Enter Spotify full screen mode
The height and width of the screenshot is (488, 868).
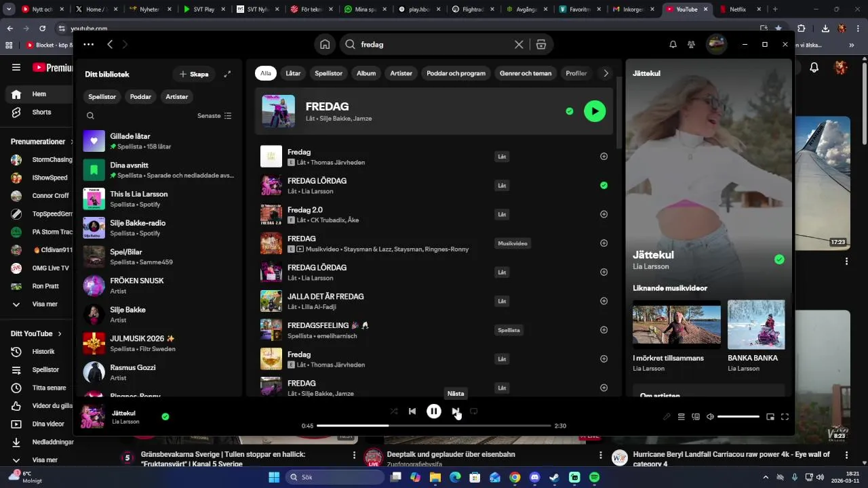(x=785, y=417)
